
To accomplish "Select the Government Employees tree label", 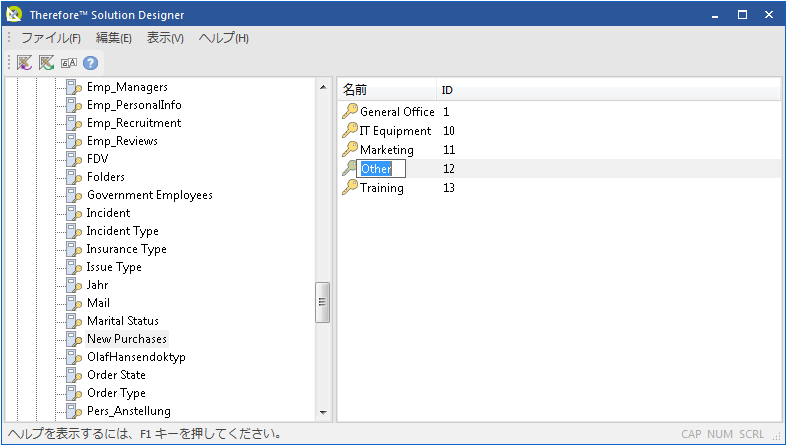I will (150, 195).
